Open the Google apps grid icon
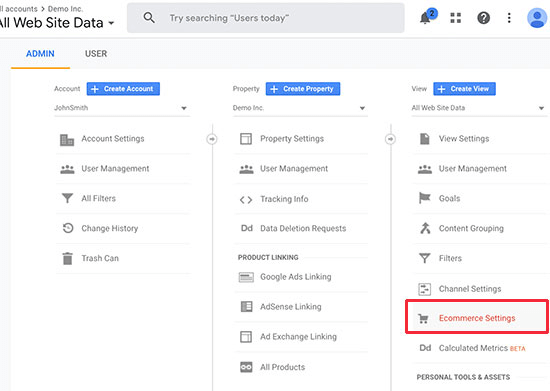This screenshot has height=391, width=550. 455,18
